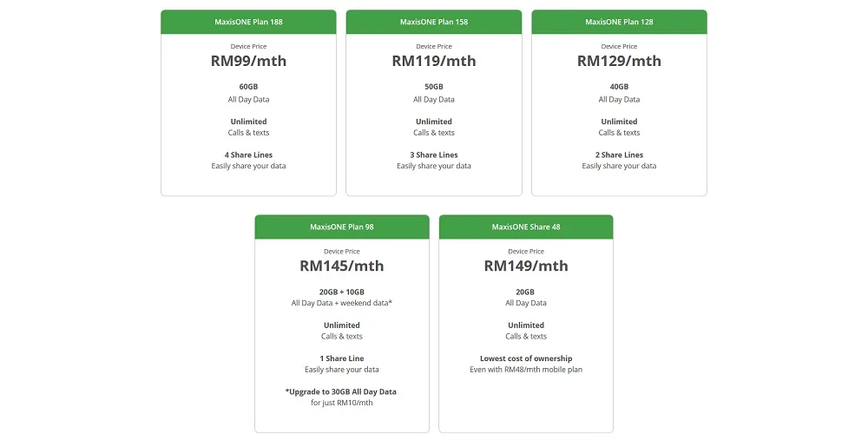This screenshot has width=868, height=440.
Task: Click 'Even with RM48/mth mobile plan' text
Action: [x=526, y=370]
